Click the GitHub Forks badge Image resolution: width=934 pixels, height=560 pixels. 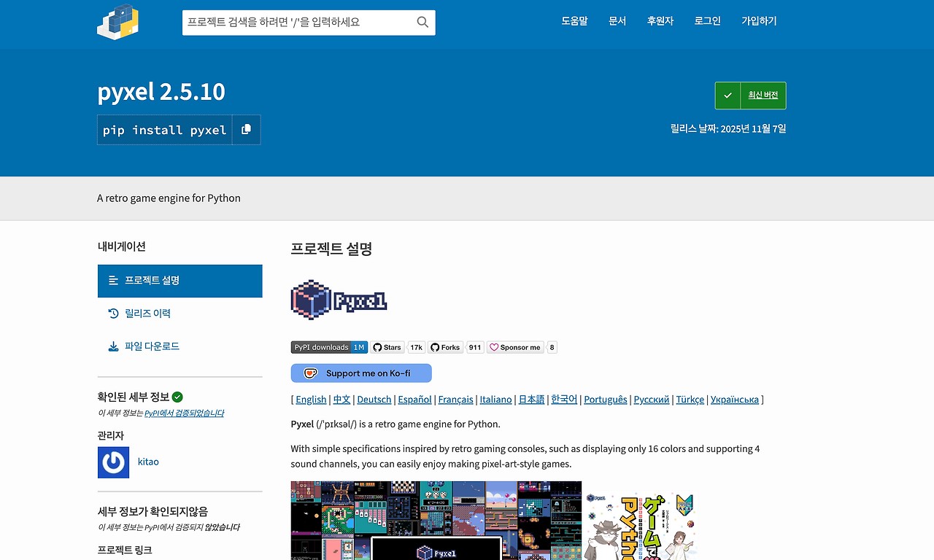[x=445, y=347]
